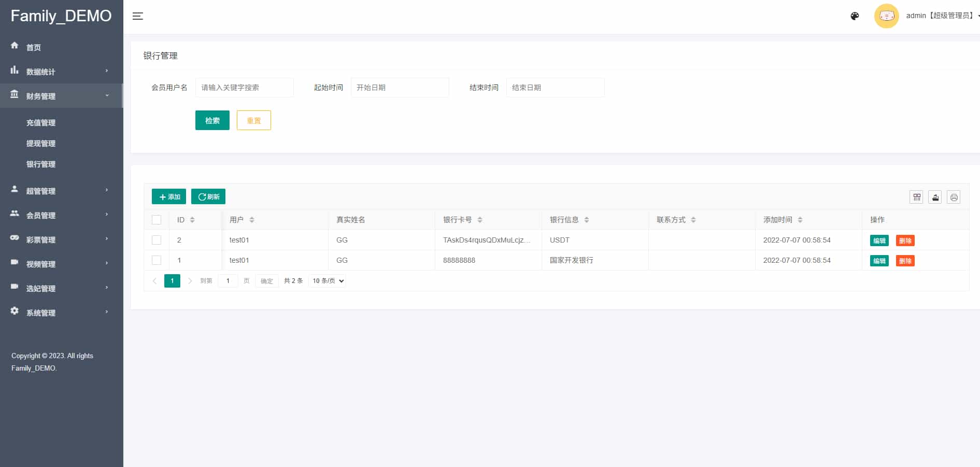Viewport: 980px width, 467px height.
Task: Click the admin avatar image
Action: click(886, 16)
